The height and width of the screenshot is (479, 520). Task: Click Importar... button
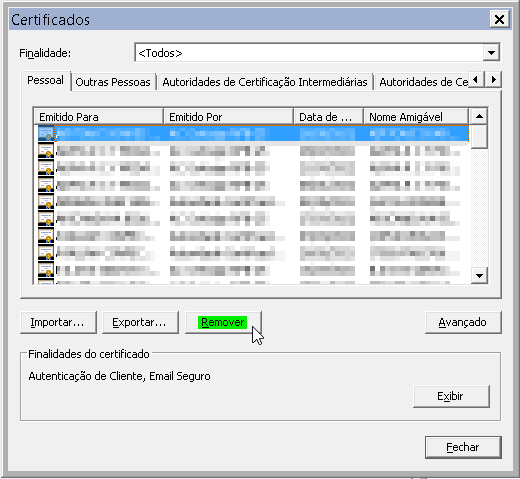58,322
